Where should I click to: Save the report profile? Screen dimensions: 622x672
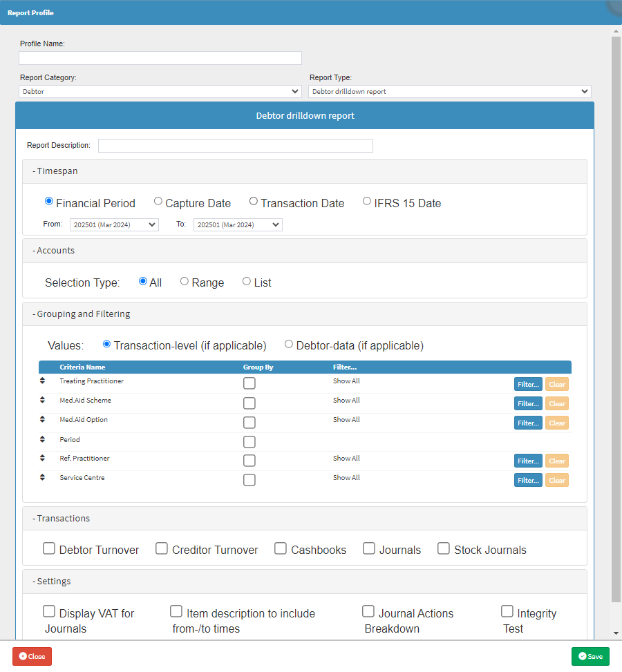(x=590, y=656)
